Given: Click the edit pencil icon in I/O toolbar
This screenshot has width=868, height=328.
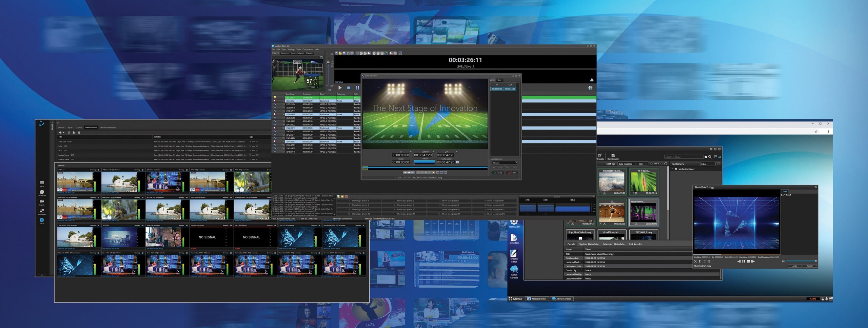Looking at the screenshot, I should (x=69, y=133).
